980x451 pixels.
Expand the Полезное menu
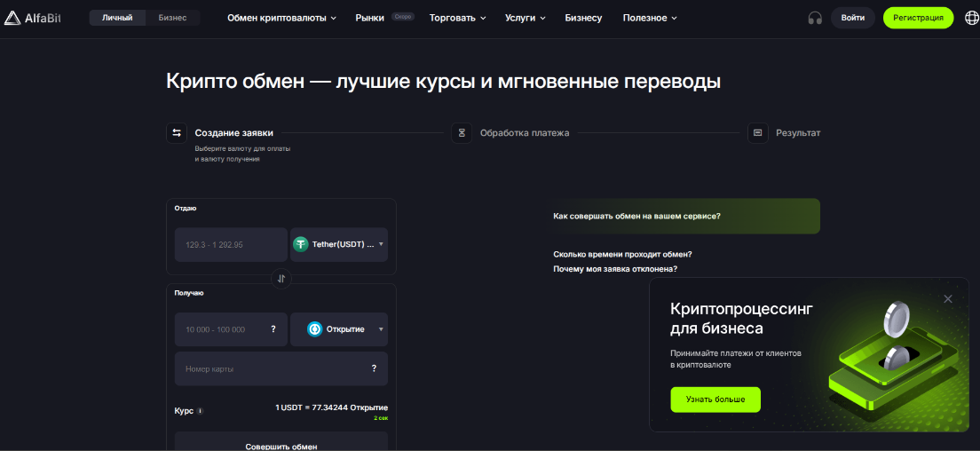click(650, 18)
